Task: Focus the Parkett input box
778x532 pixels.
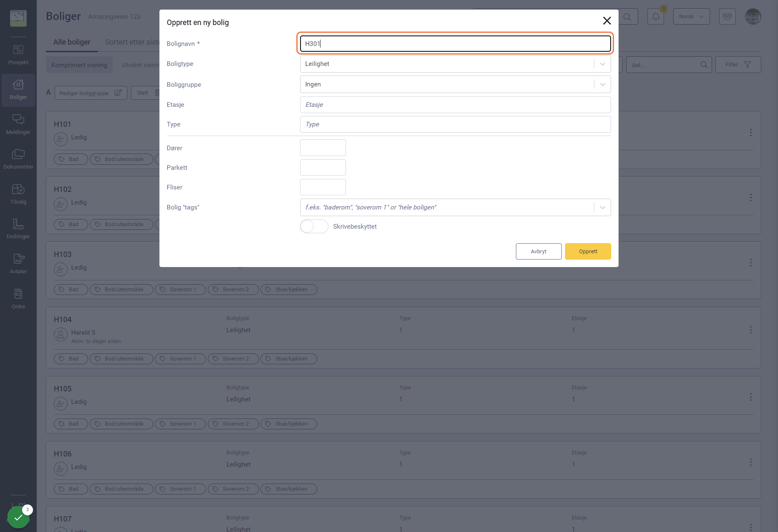Action: coord(323,168)
